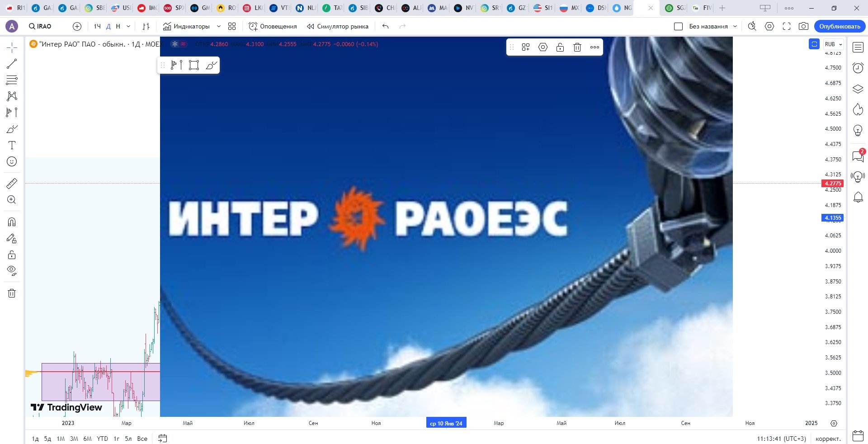Switch to the FIV browser tab
This screenshot has width=868, height=444.
coord(702,8)
